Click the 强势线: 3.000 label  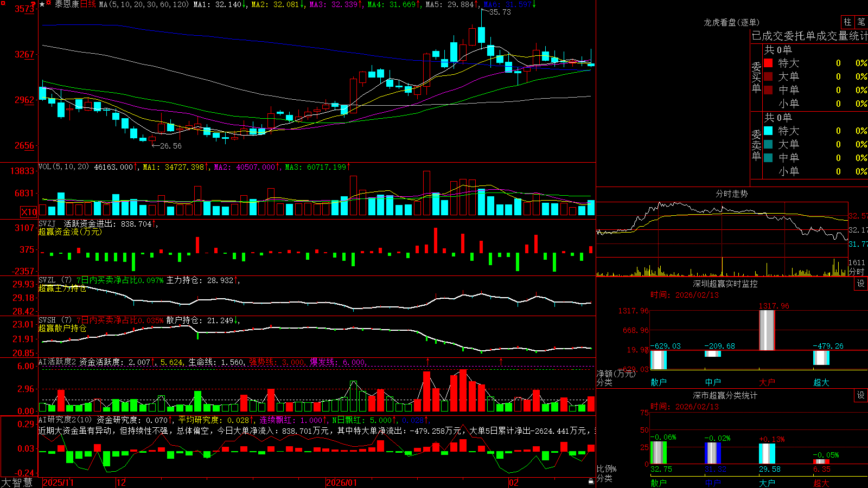pos(277,362)
